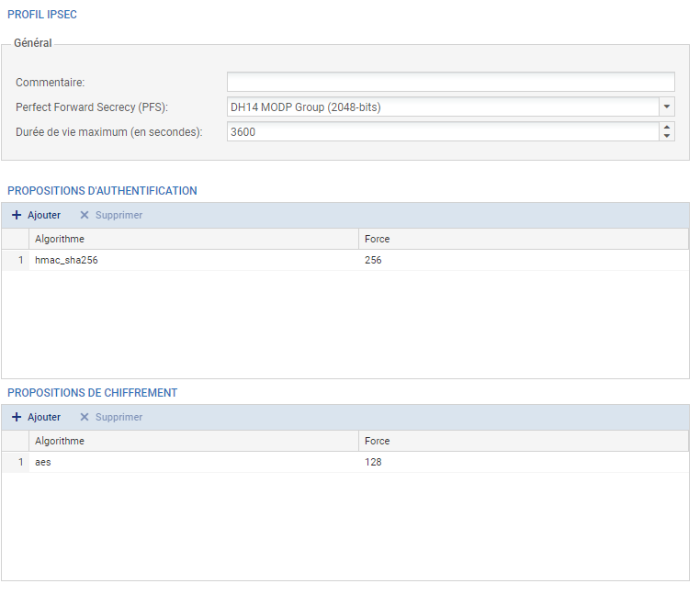Click the X Supprimer icon under authentication proposals
Viewport: 700px width, 595px height.
[x=85, y=215]
